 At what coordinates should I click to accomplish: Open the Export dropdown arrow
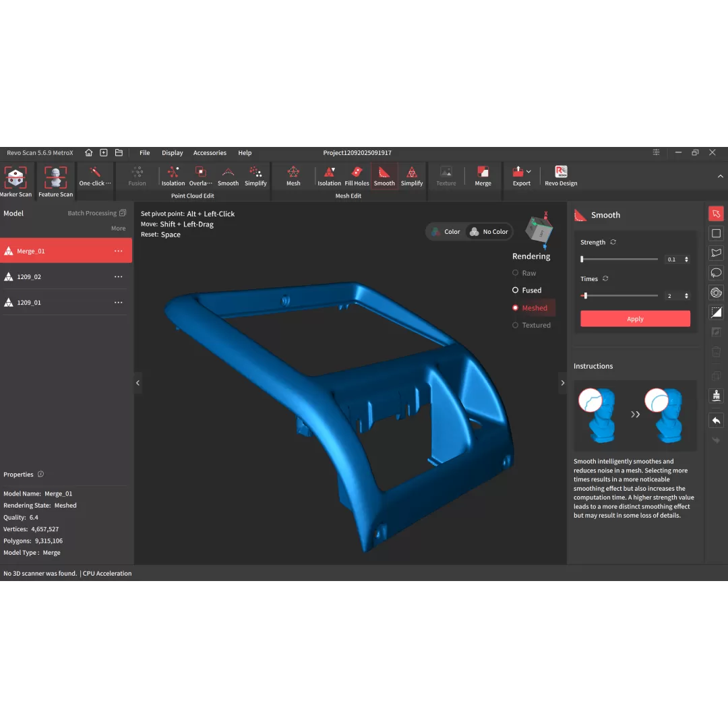click(x=529, y=172)
